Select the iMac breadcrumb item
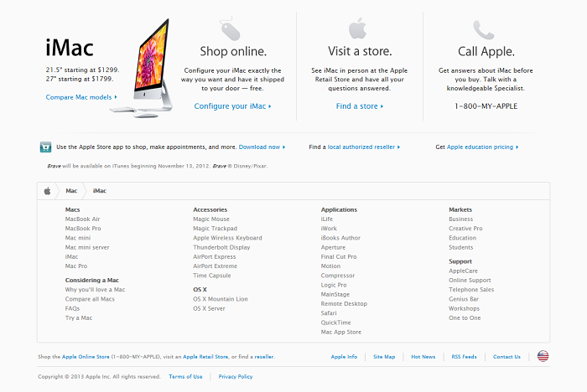 pyautogui.click(x=100, y=191)
